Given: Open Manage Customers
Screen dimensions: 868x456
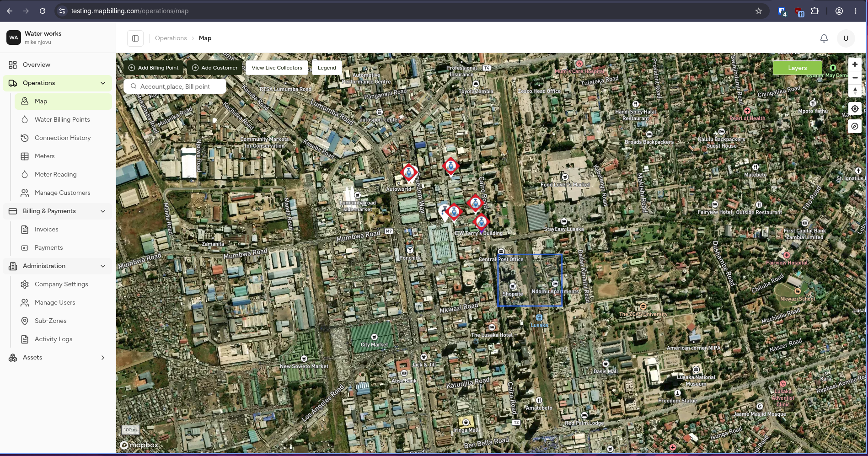Looking at the screenshot, I should point(63,193).
